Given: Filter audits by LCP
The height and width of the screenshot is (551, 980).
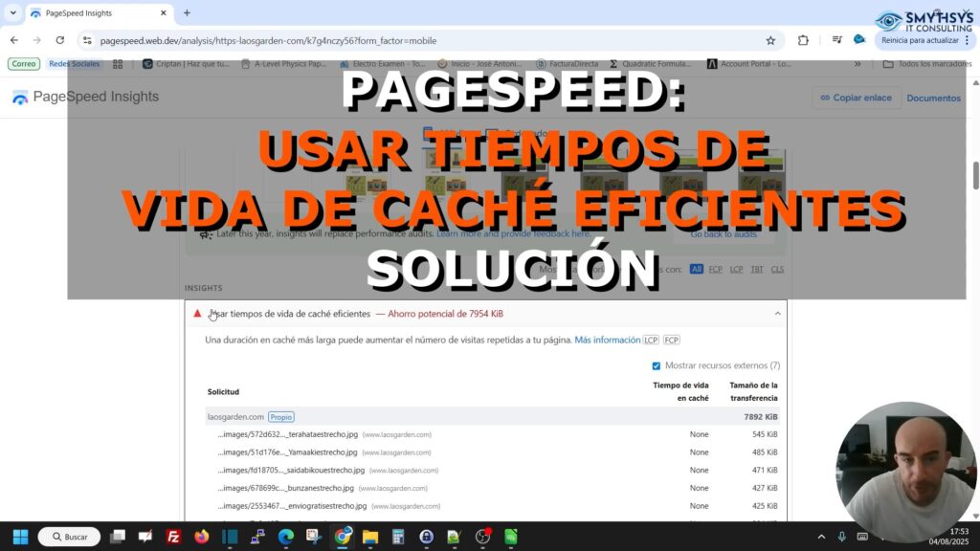Looking at the screenshot, I should click(736, 269).
